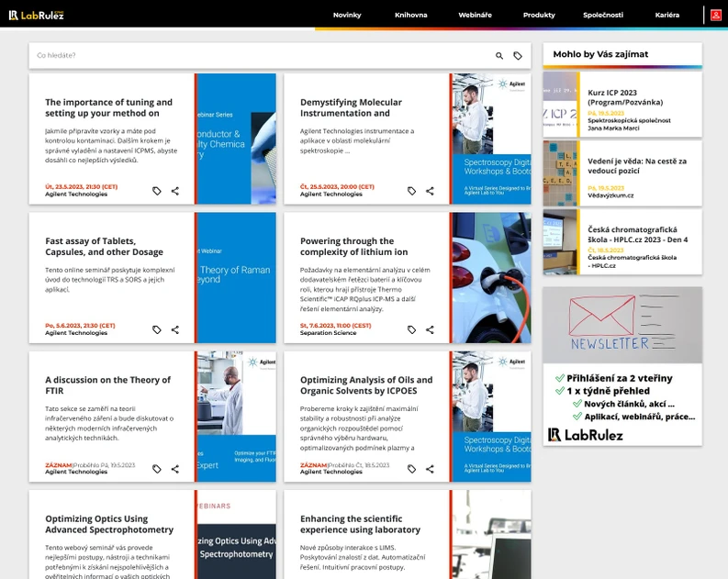
Task: Open the user account icon
Action: coord(715,15)
